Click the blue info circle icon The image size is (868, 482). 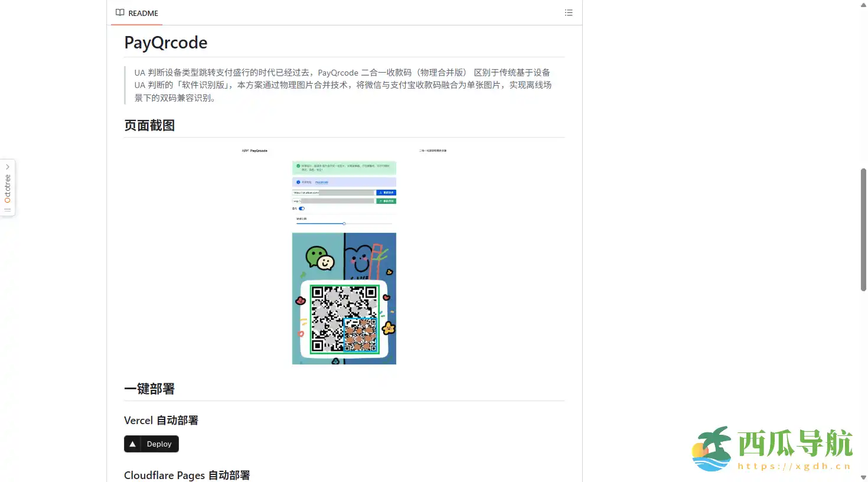point(298,183)
